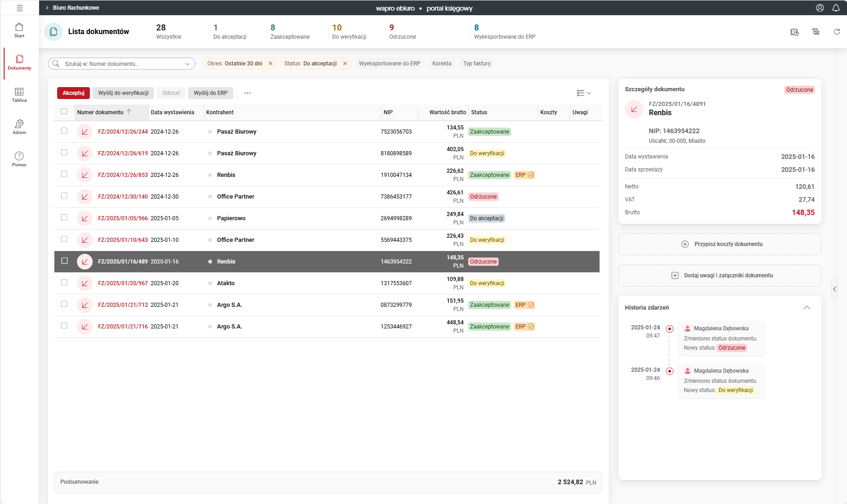
Task: Open the Korekta filter
Action: pyautogui.click(x=441, y=64)
